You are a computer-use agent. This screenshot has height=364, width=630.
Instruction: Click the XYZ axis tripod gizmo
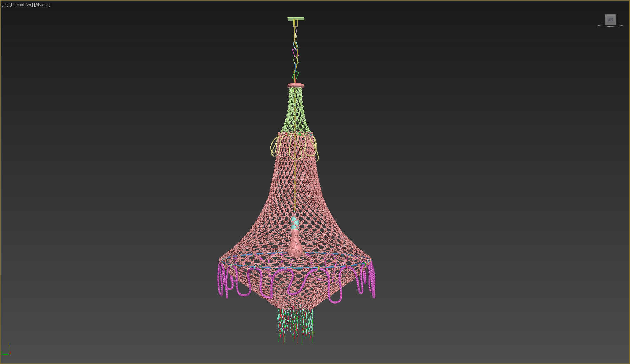point(7,349)
